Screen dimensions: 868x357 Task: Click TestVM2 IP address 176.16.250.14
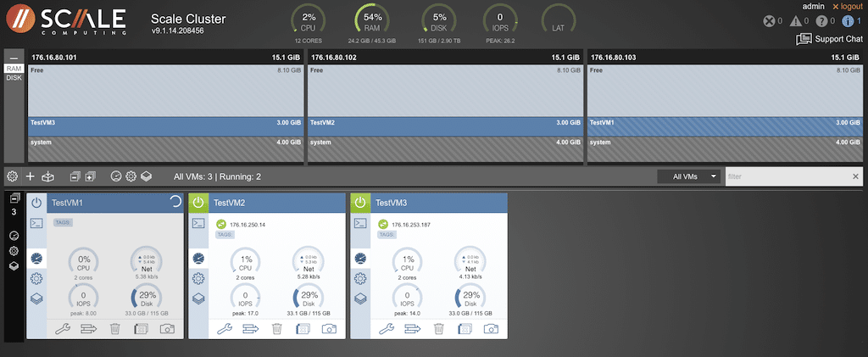247,225
